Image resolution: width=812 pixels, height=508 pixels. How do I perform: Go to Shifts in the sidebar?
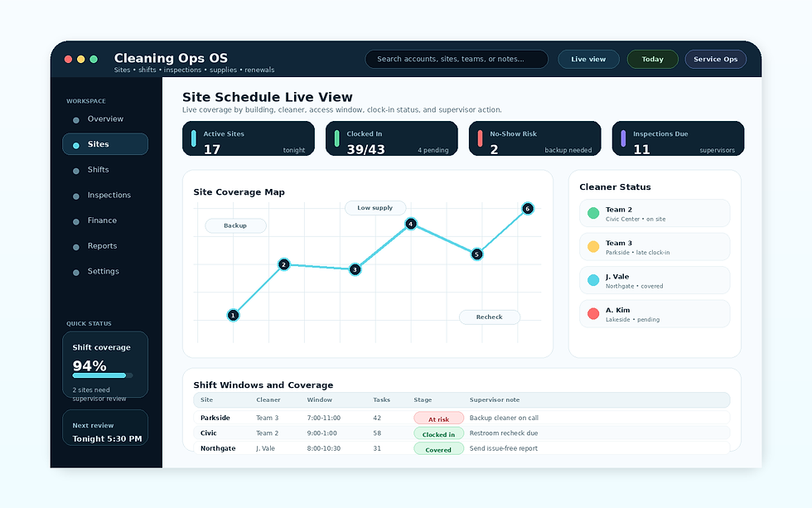click(105, 170)
